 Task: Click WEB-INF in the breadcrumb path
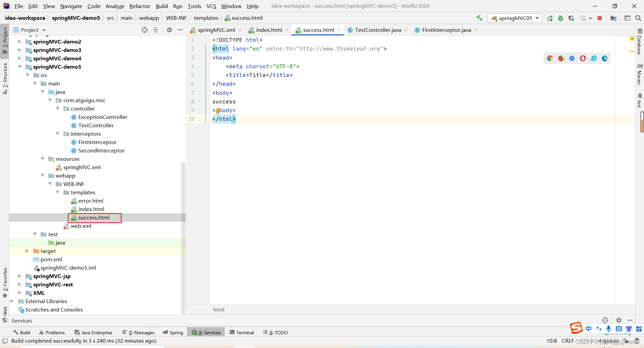(176, 18)
